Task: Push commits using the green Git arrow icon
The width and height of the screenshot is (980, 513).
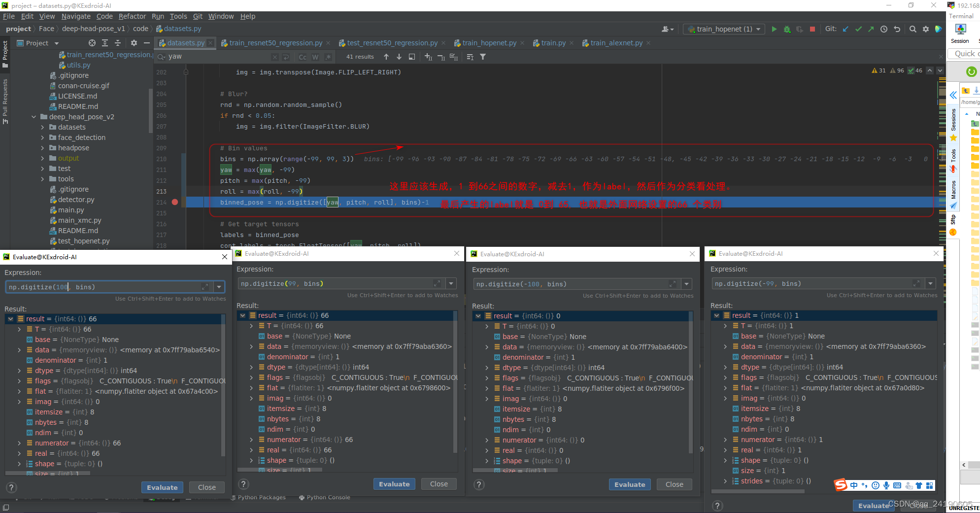Action: point(871,29)
